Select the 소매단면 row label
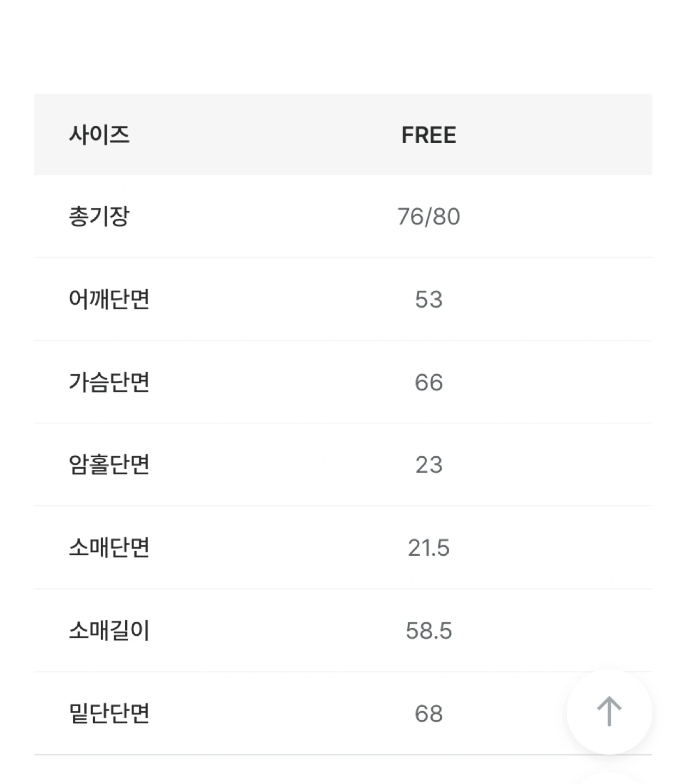This screenshot has width=687, height=784. (109, 548)
